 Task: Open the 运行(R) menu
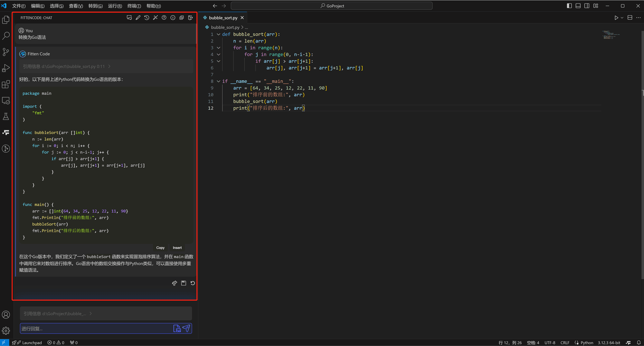115,6
